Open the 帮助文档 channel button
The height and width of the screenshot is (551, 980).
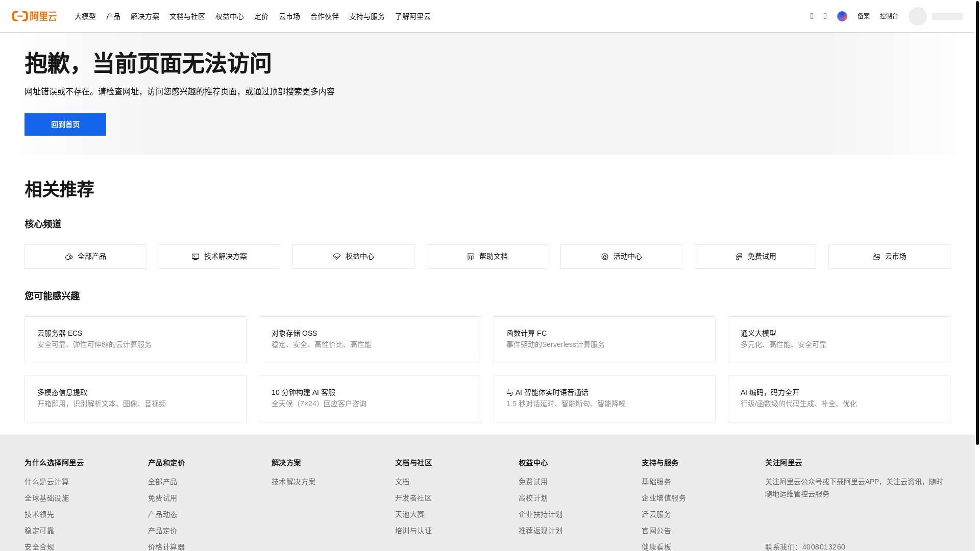pos(487,257)
